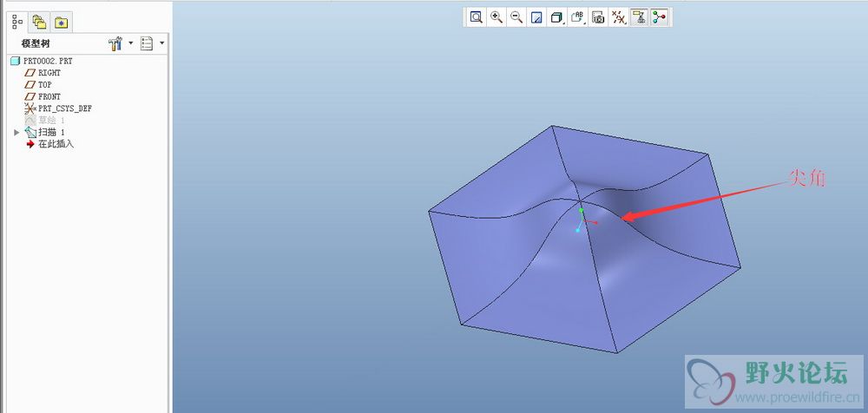Click the Repaint screen icon
Screen dimensions: 868x413
point(536,17)
